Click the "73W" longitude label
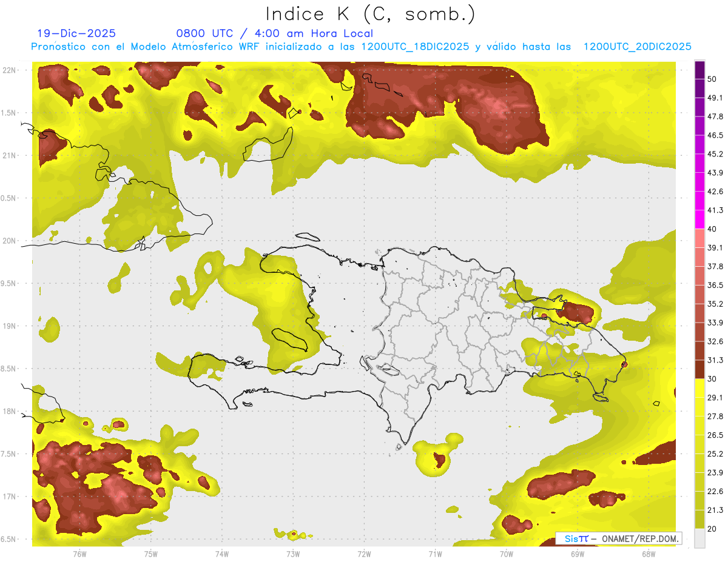The image size is (728, 562). pyautogui.click(x=293, y=554)
